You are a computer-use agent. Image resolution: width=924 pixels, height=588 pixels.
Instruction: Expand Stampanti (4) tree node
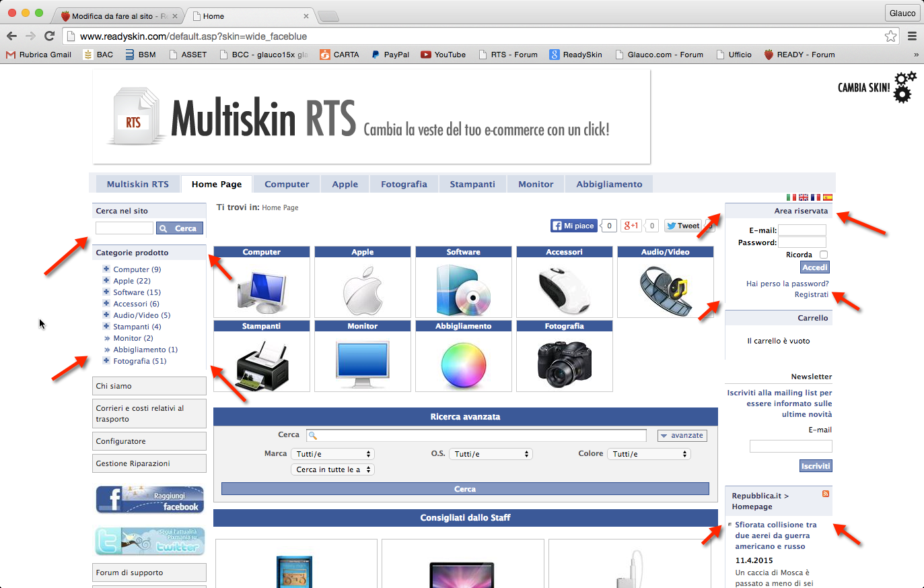pos(106,326)
